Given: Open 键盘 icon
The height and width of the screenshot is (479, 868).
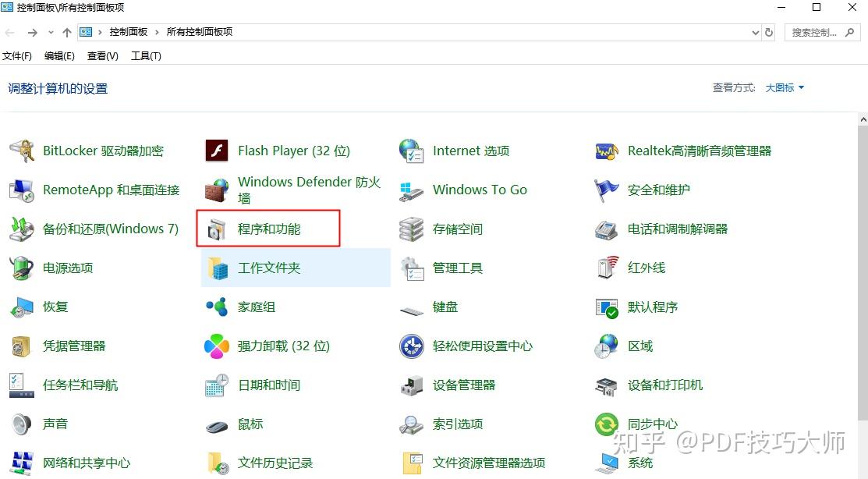Looking at the screenshot, I should pyautogui.click(x=411, y=310).
